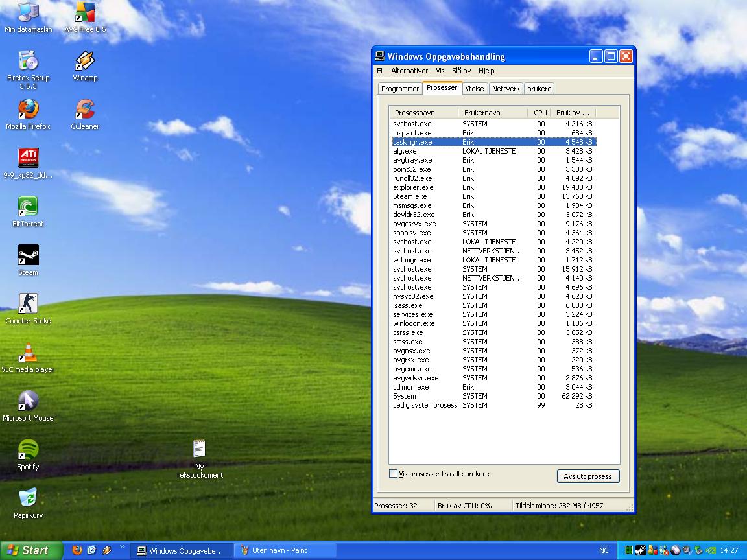Click the Windows Messenger tray icon
Viewport: 747px width, 560px height.
point(663,550)
